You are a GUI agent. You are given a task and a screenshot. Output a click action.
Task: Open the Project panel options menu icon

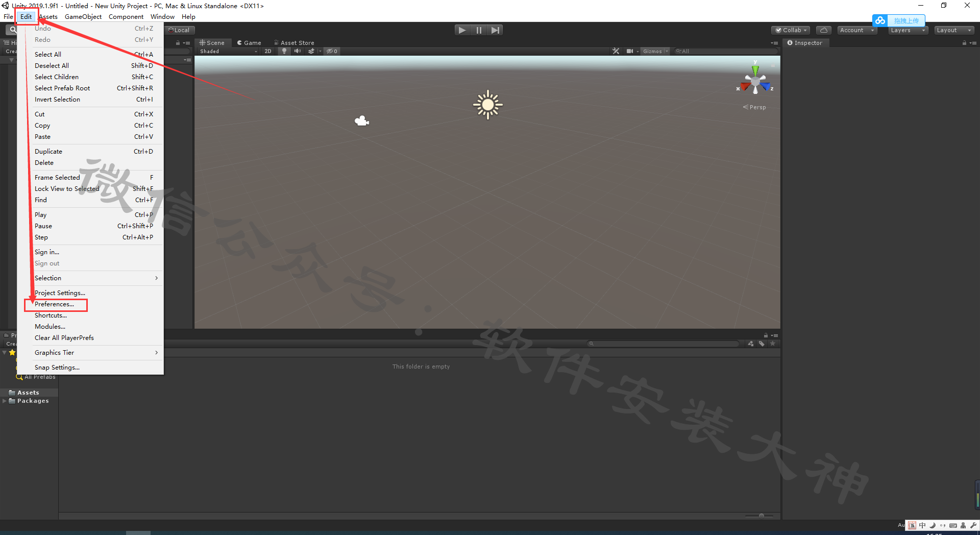(x=774, y=335)
